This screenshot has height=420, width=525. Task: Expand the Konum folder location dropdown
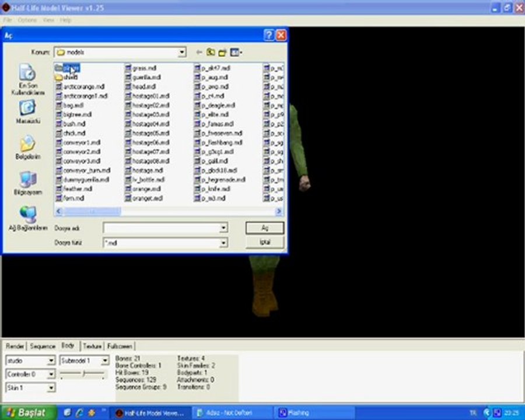point(182,52)
